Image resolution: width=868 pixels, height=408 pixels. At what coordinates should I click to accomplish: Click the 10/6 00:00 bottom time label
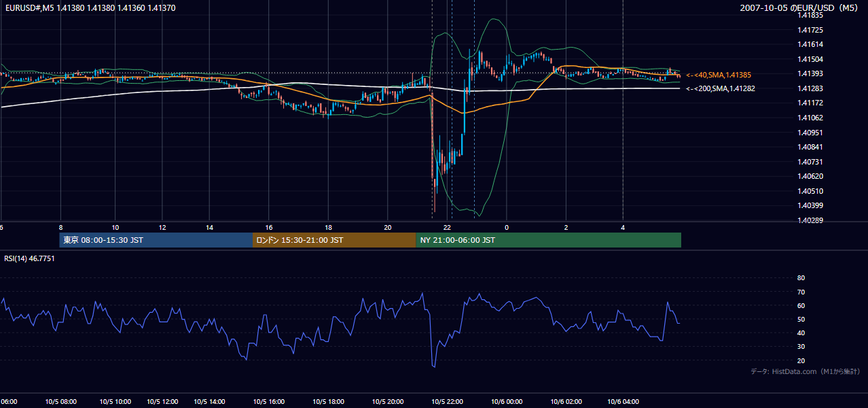point(506,401)
